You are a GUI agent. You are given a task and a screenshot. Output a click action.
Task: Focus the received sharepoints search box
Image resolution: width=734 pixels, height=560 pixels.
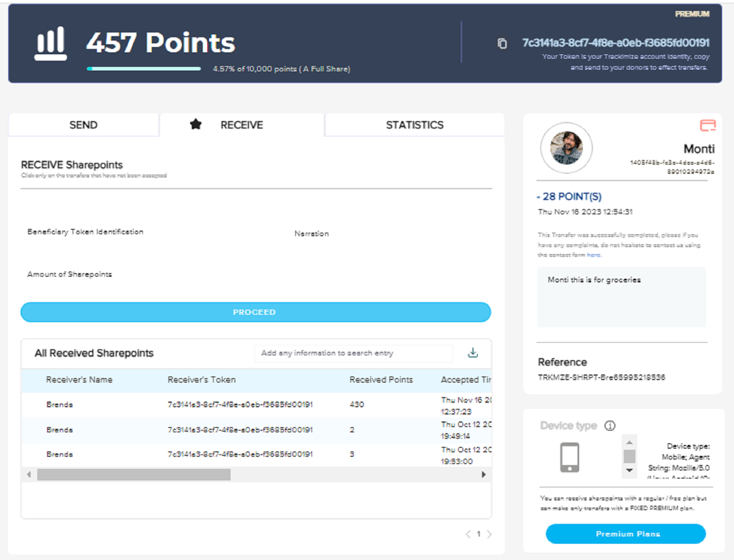pyautogui.click(x=353, y=353)
